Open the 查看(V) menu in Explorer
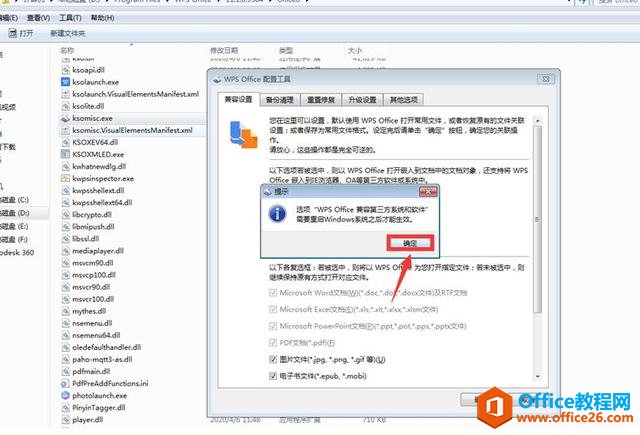 click(38, 18)
